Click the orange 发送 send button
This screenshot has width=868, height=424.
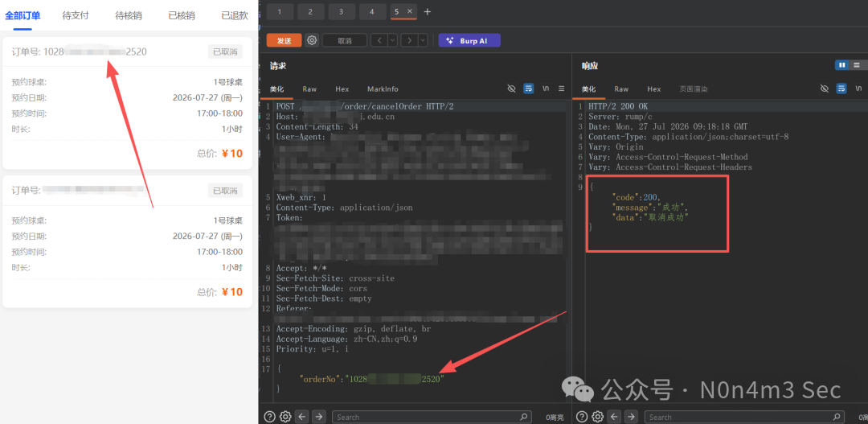tap(284, 40)
